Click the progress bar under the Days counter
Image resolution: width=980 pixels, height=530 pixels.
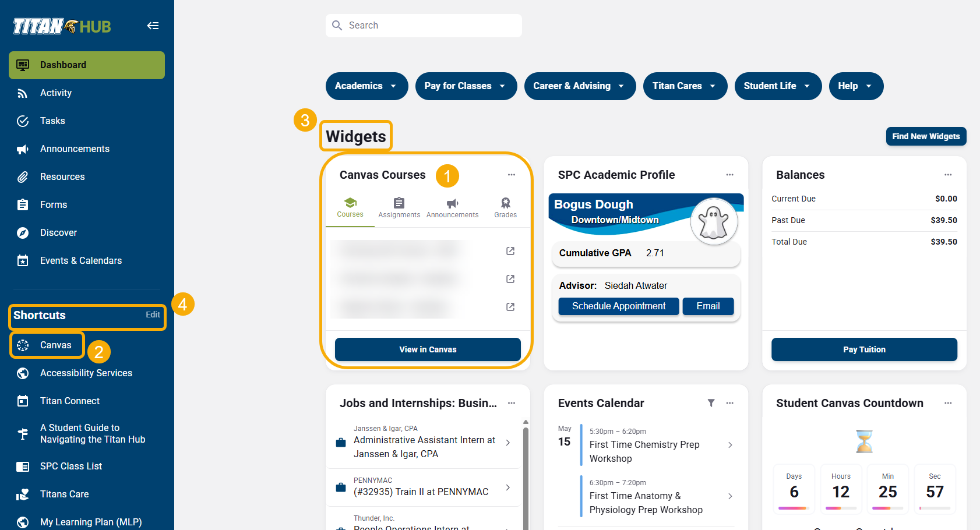point(794,507)
